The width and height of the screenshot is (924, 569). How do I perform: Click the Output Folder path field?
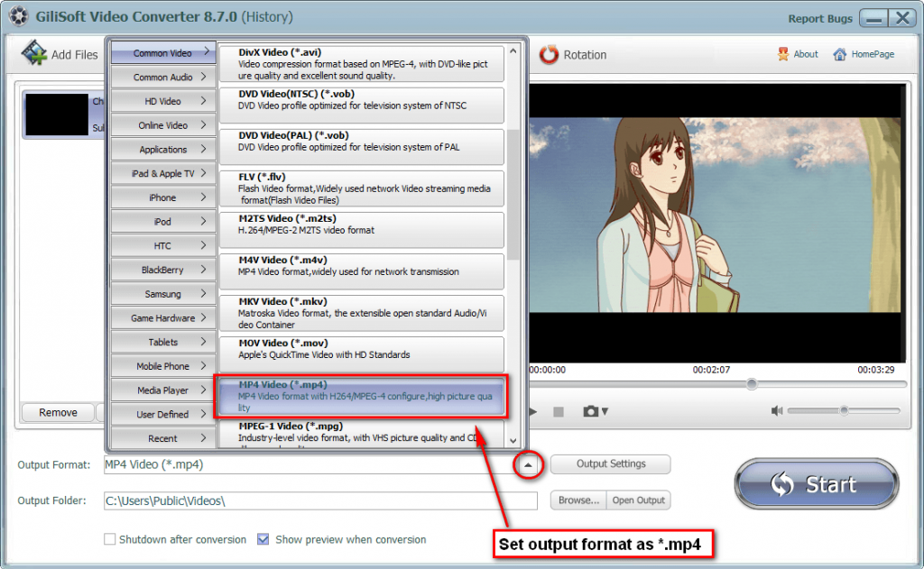(x=320, y=500)
